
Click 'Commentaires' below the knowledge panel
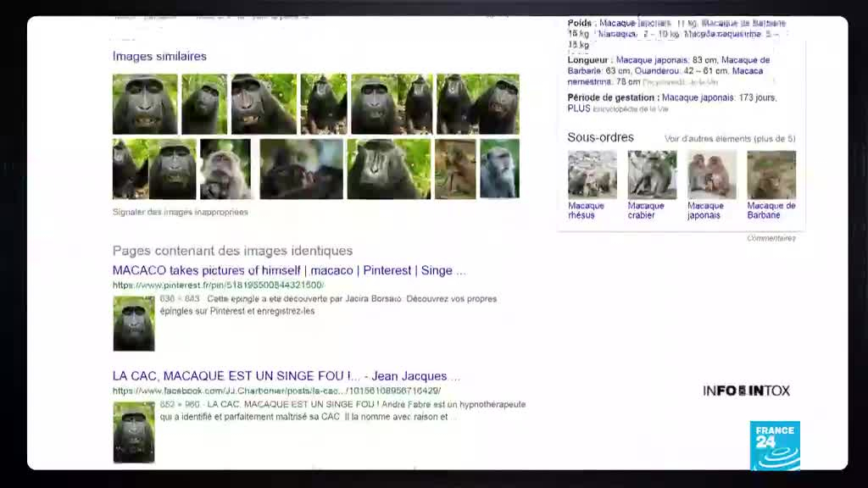click(771, 238)
